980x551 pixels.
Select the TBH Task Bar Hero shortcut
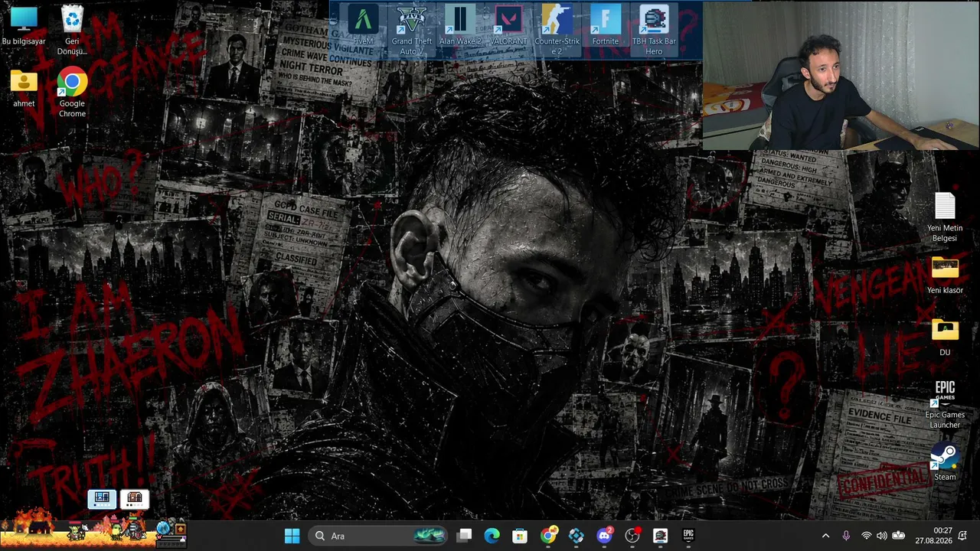[654, 31]
